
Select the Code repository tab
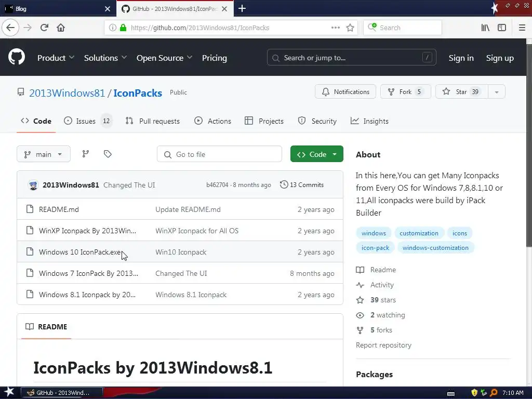coord(36,121)
